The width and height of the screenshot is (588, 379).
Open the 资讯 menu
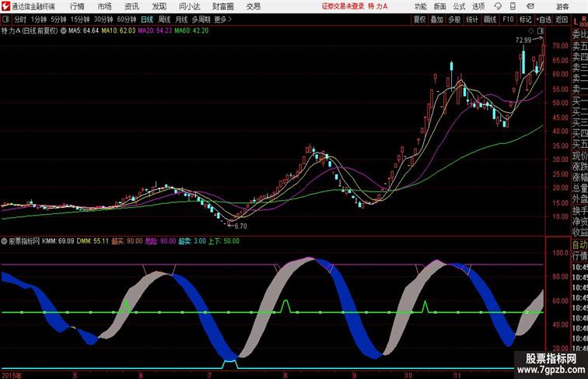coord(131,6)
